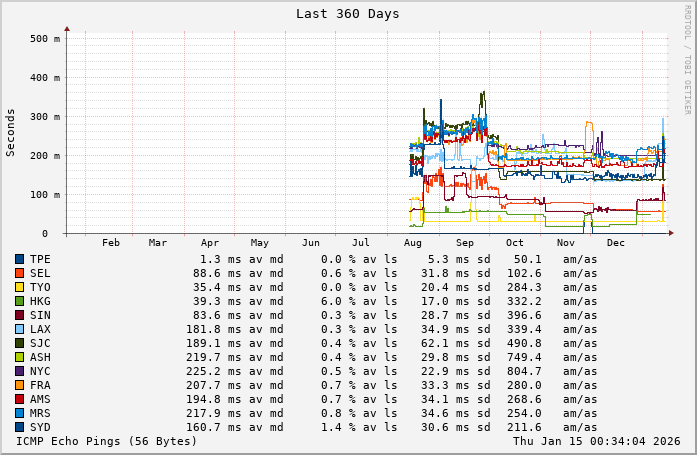Click the ASH legend label text
This screenshot has width=697, height=455.
pyautogui.click(x=40, y=357)
